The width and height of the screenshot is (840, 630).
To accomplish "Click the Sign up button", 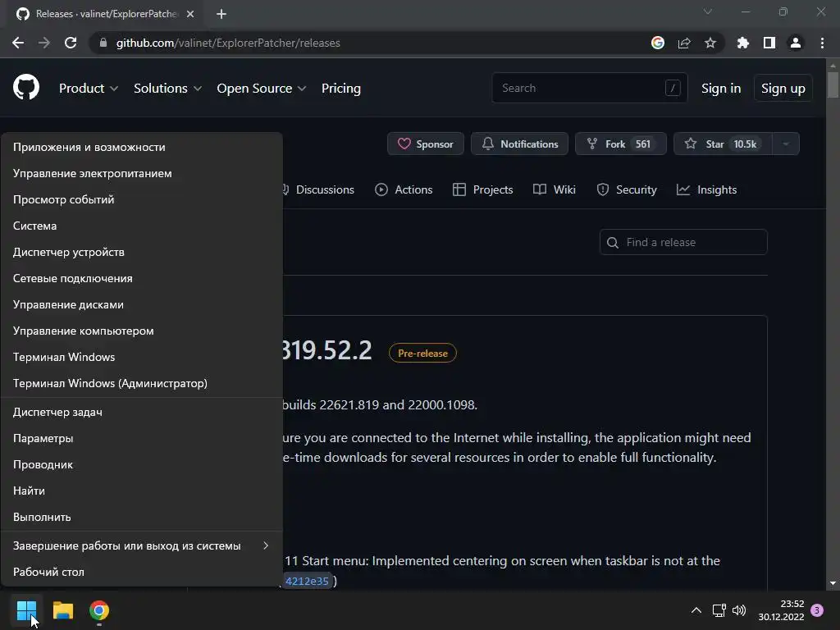I will (783, 89).
